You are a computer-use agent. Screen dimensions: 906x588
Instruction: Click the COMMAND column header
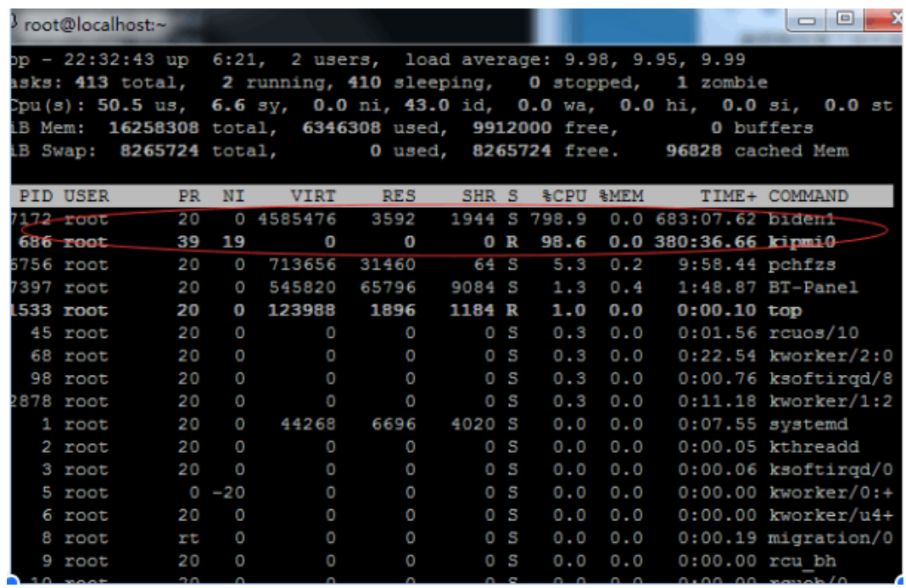(808, 197)
